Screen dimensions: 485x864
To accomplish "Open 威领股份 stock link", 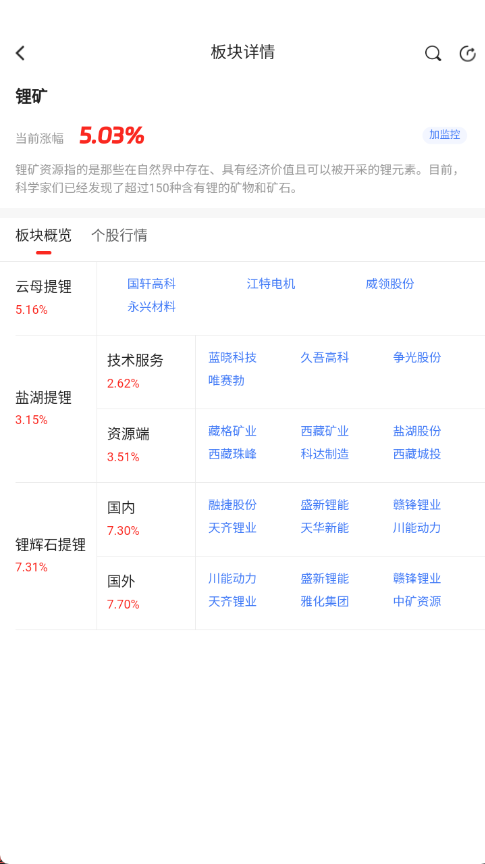I will pos(390,284).
